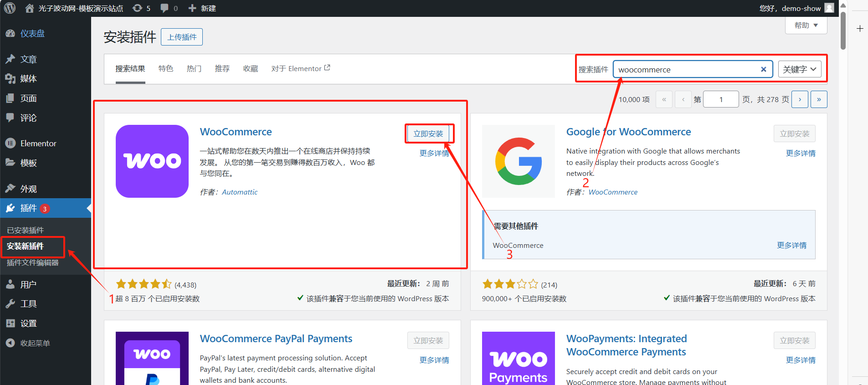Viewport: 868px width, 385px height.
Task: Switch to the 特色 tab
Action: point(166,69)
